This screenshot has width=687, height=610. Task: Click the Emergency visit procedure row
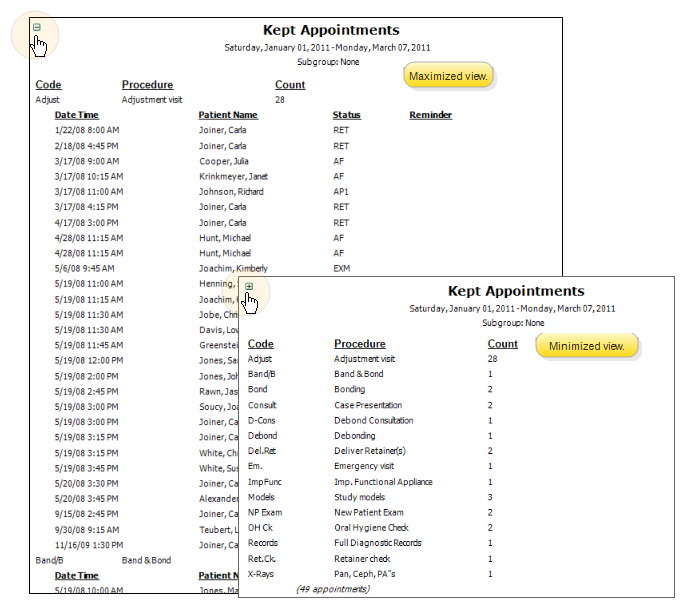pyautogui.click(x=364, y=466)
